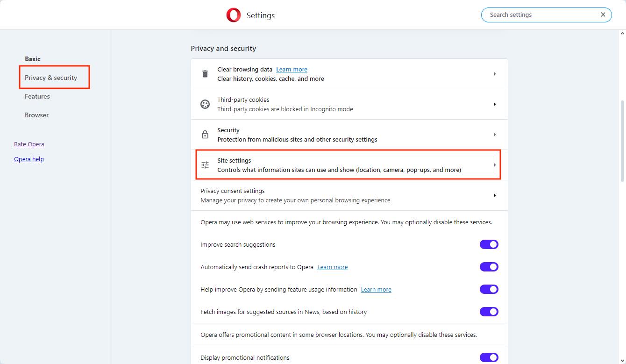Viewport: 626px width, 364px height.
Task: Expand Third-party cookies using right arrow
Action: (x=494, y=104)
